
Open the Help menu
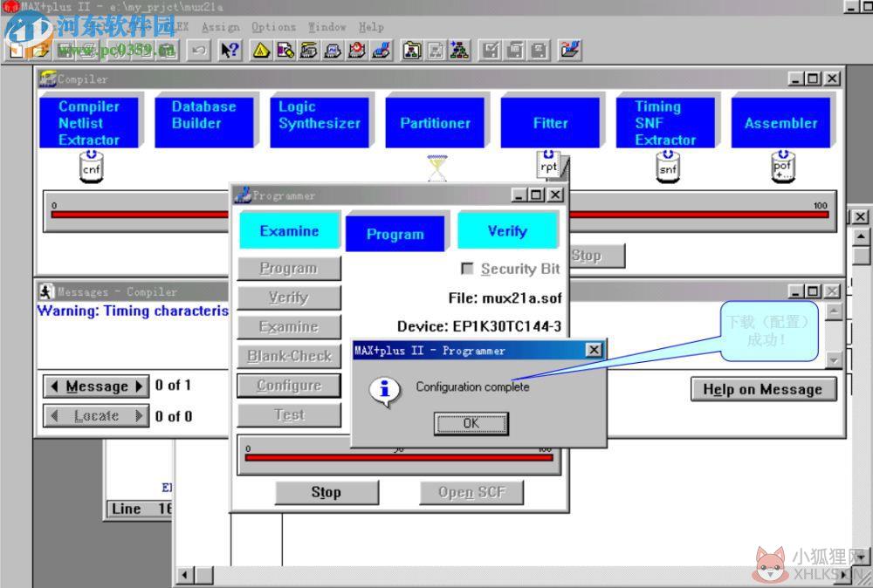[x=371, y=27]
